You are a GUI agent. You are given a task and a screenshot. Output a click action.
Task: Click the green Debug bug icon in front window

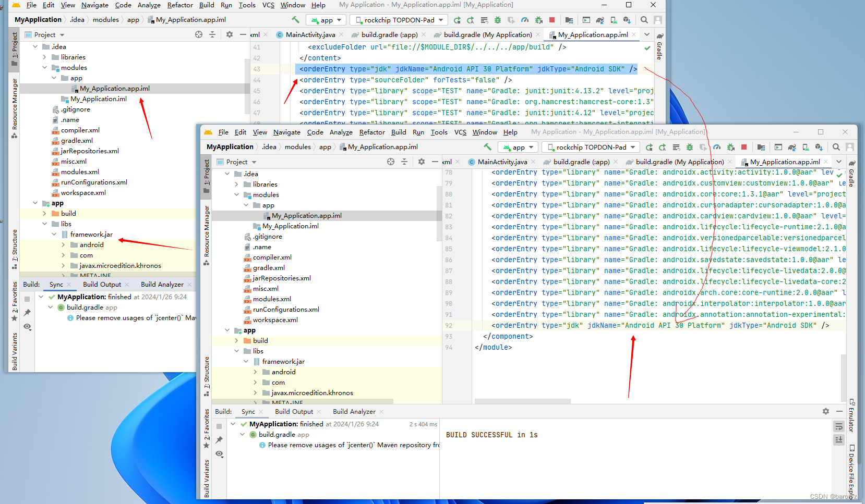click(x=690, y=147)
